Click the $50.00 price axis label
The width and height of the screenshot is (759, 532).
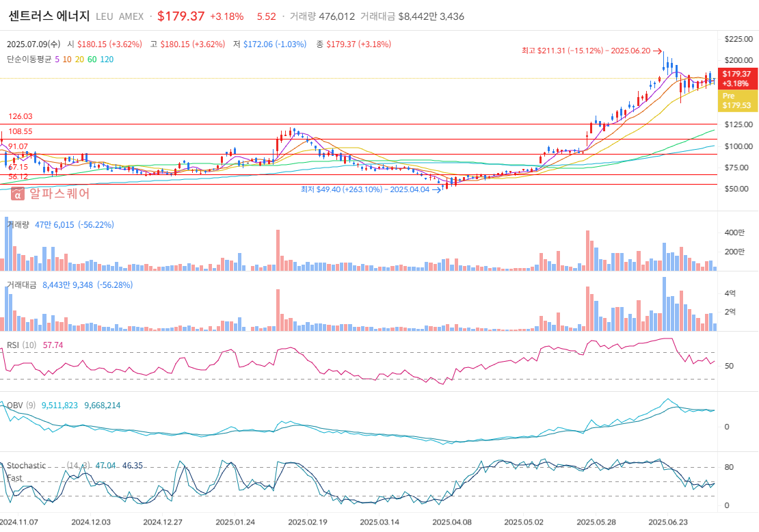coord(736,189)
